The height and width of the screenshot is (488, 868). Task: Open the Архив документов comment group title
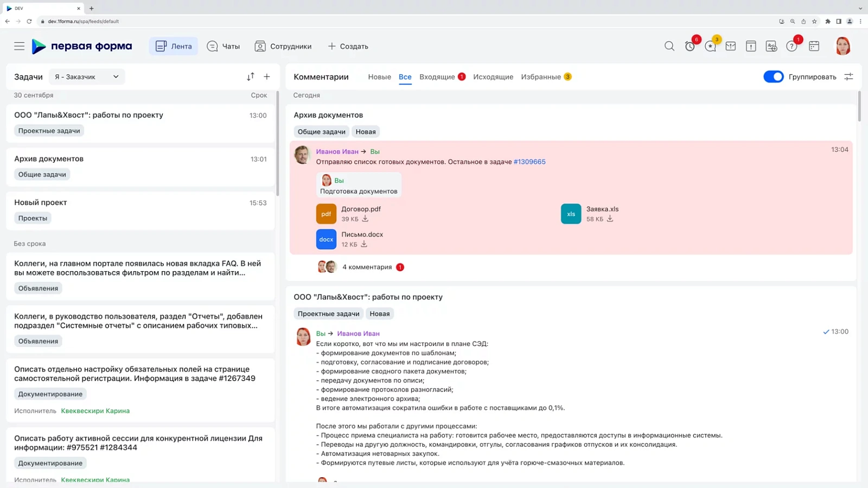tap(328, 115)
